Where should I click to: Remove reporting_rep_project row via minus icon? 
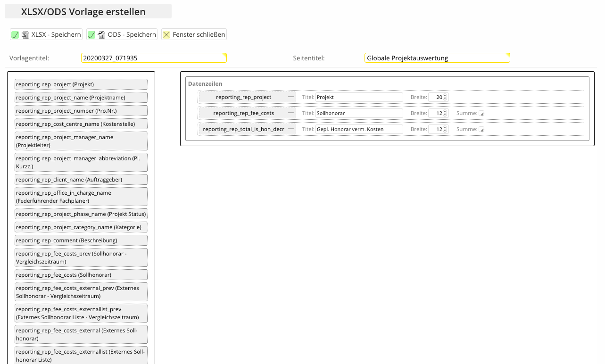(291, 97)
